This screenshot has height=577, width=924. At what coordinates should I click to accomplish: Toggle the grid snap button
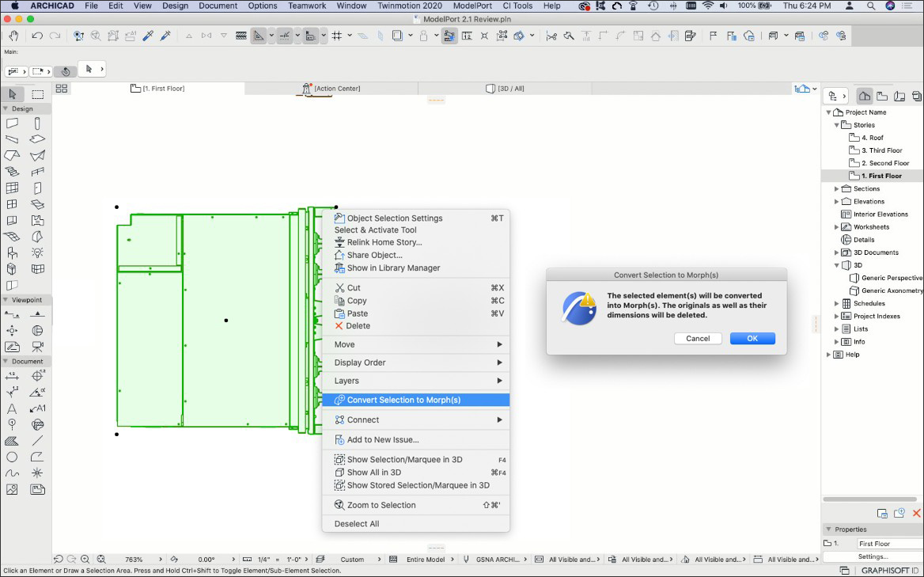click(337, 36)
